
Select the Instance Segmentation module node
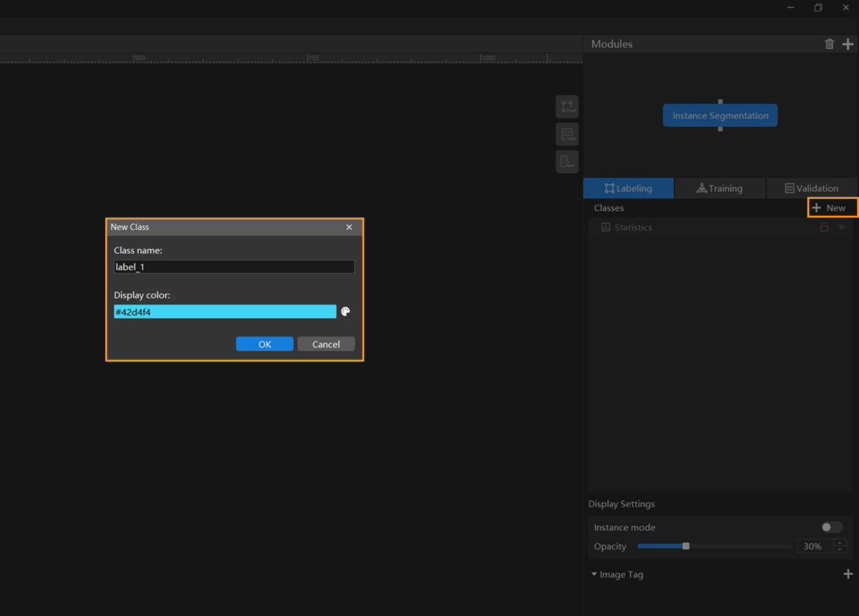720,116
